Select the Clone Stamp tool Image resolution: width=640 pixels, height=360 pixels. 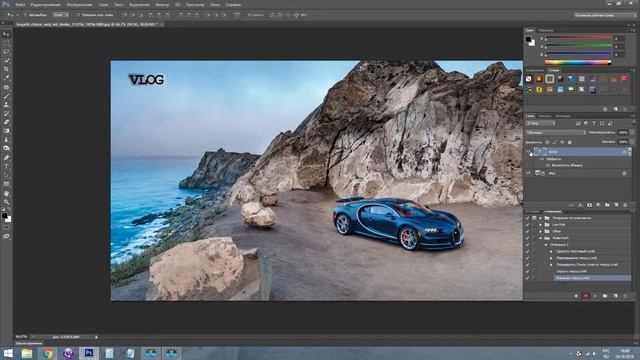[x=6, y=105]
